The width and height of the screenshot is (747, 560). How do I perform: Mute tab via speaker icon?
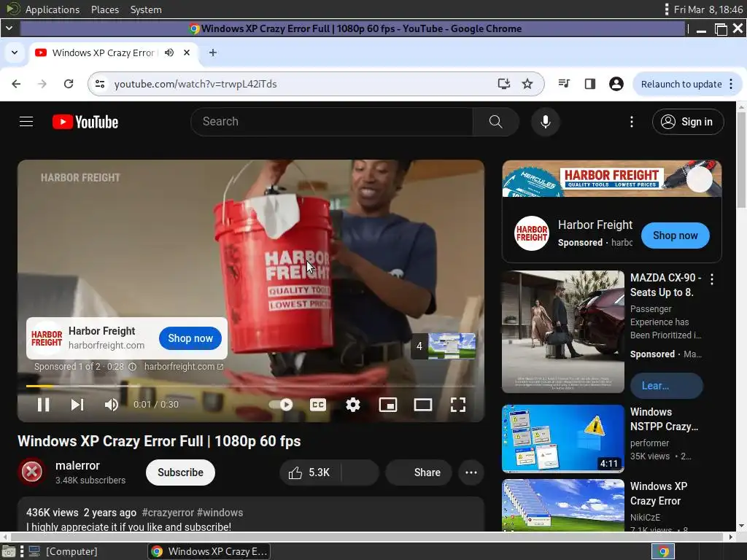[x=169, y=52]
